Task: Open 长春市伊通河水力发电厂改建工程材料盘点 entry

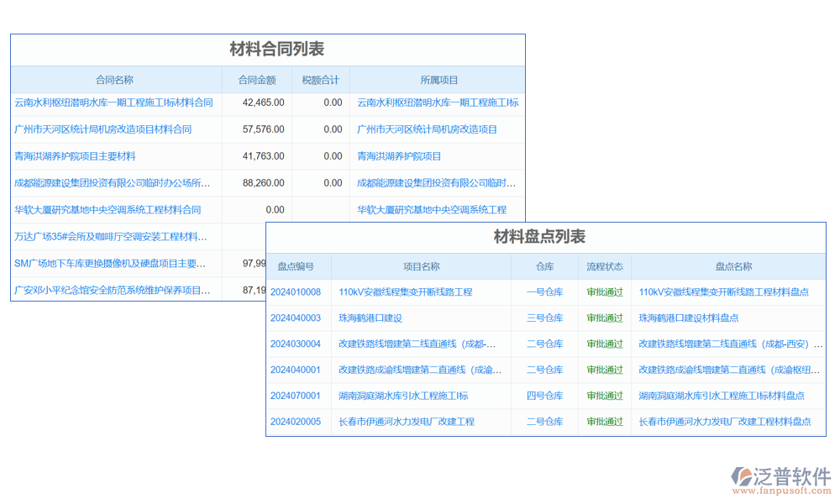Action: (725, 422)
